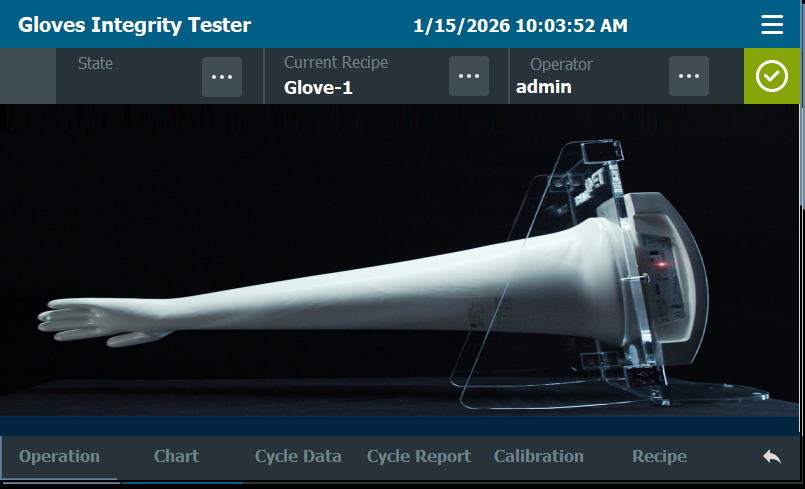Click the Gloves Integrity Tester title
Image resolution: width=805 pixels, height=489 pixels.
click(135, 25)
